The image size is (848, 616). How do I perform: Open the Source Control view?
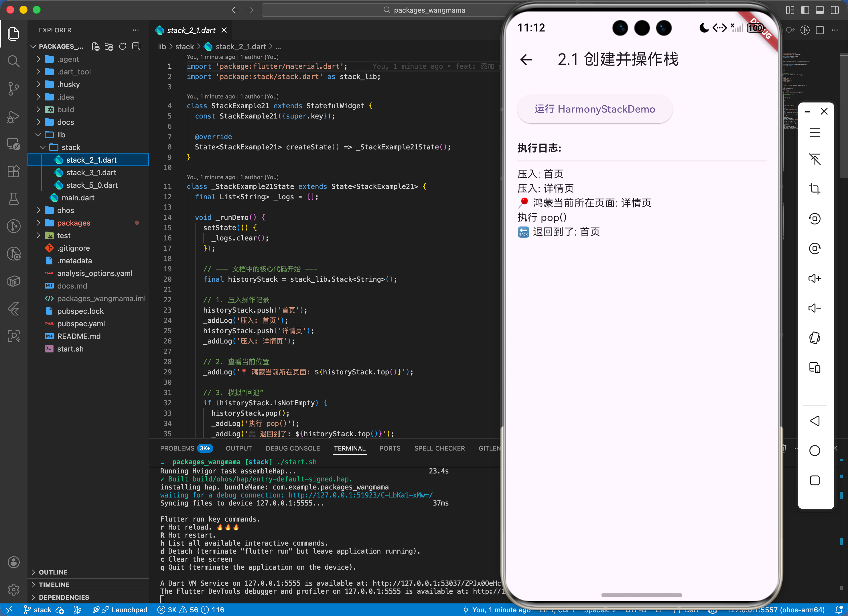[x=13, y=88]
